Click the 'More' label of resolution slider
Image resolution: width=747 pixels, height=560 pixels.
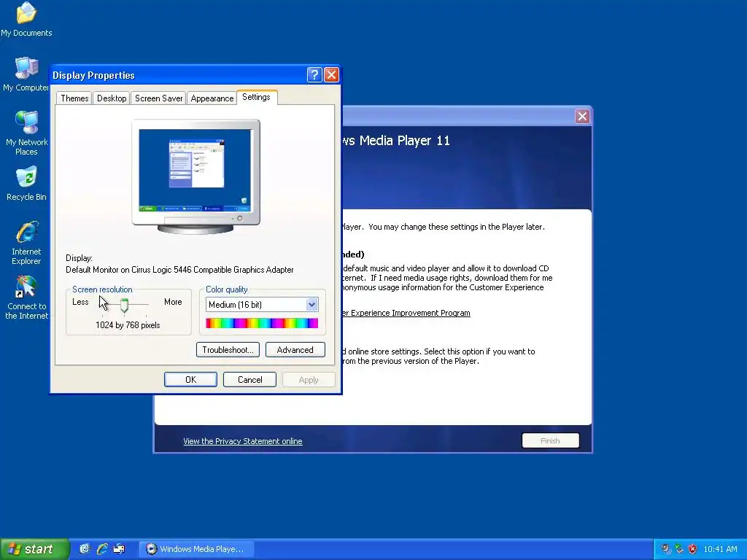(x=173, y=302)
